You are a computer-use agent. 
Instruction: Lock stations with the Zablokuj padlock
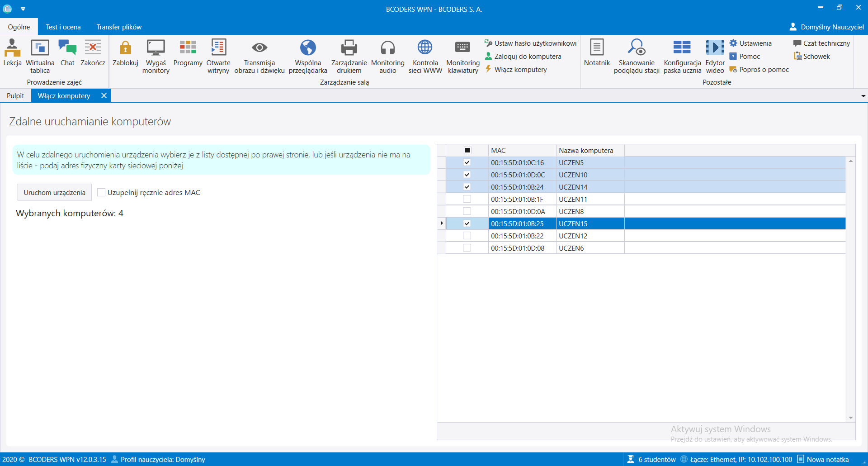click(125, 53)
